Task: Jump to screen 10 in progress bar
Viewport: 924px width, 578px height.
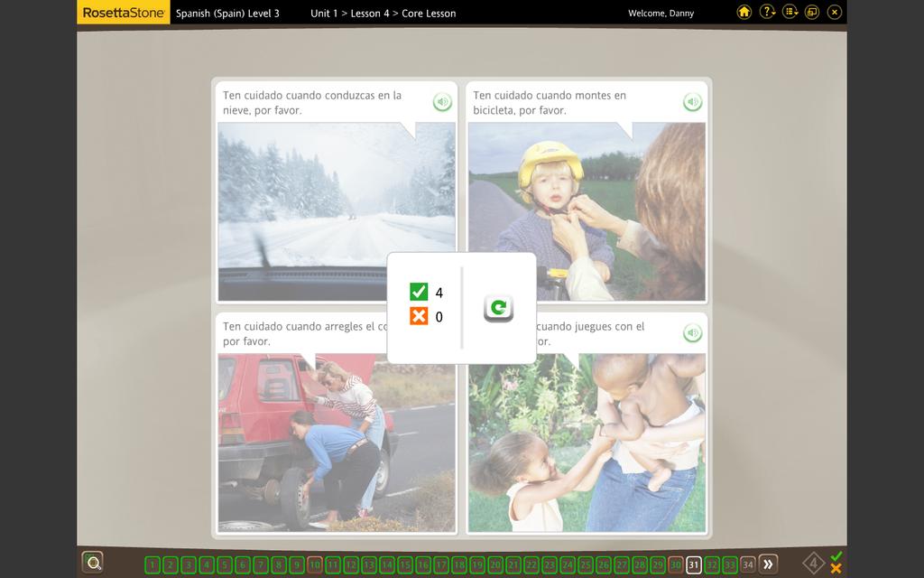Action: point(314,564)
